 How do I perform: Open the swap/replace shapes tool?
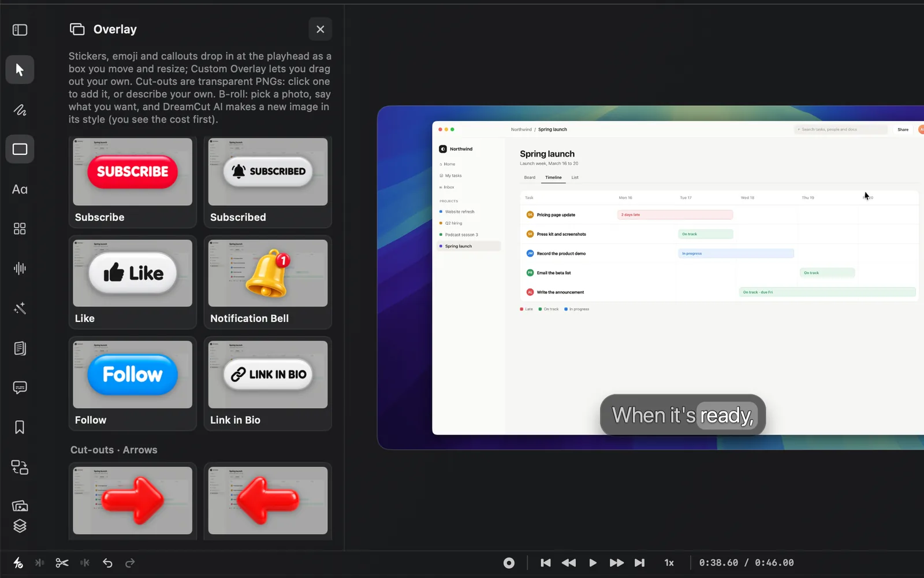coord(20,467)
